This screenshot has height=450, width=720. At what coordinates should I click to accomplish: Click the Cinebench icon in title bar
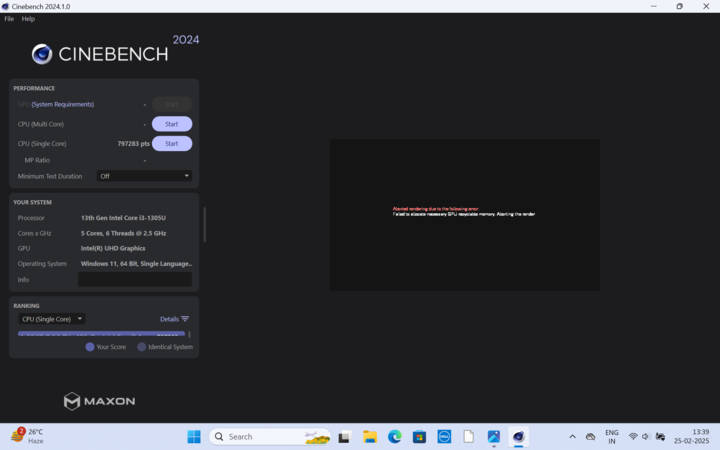(6, 6)
